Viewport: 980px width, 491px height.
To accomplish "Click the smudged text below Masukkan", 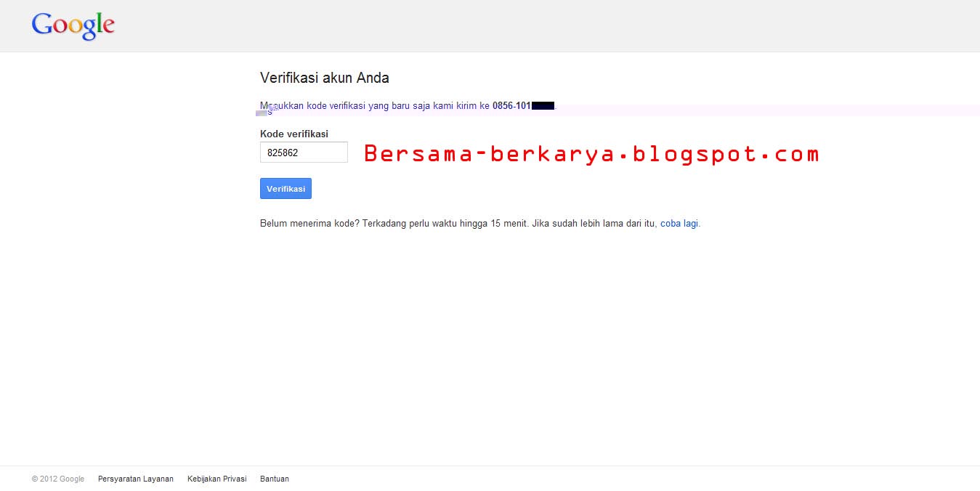I will (267, 111).
